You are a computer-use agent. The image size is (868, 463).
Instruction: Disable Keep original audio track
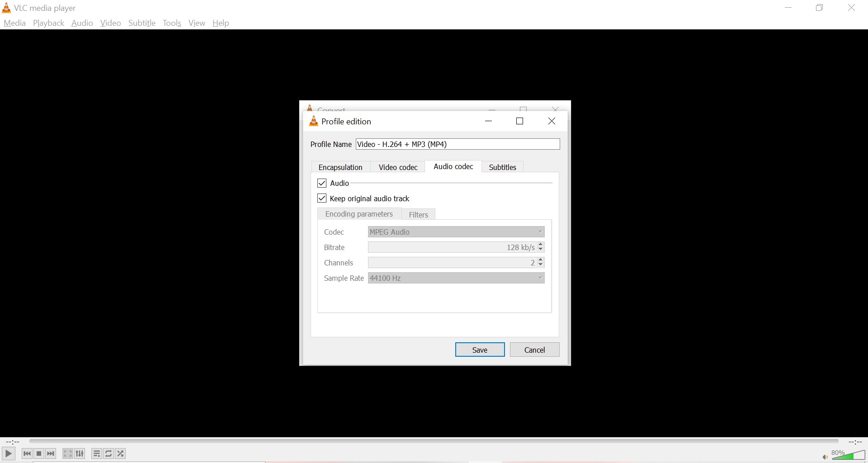pos(321,198)
